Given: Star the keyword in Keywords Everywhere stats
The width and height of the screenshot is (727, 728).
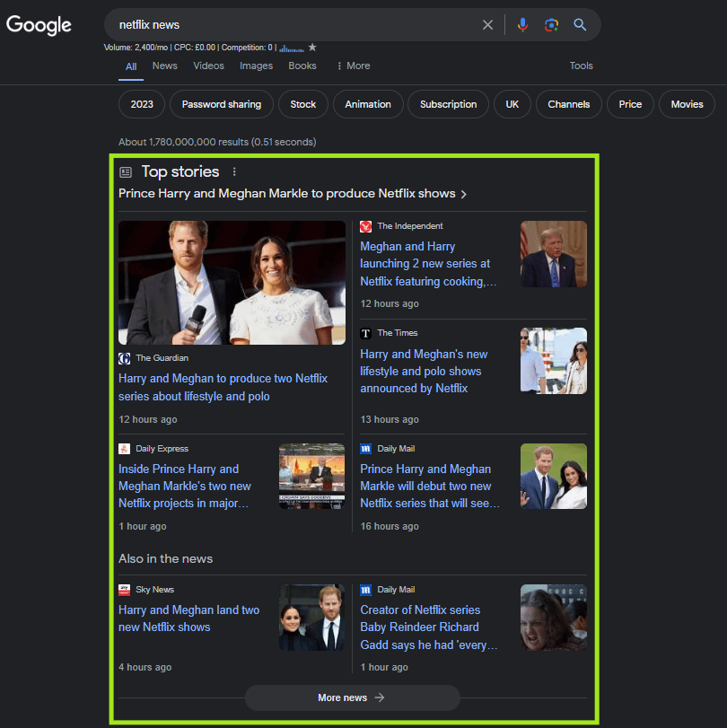Looking at the screenshot, I should click(311, 47).
